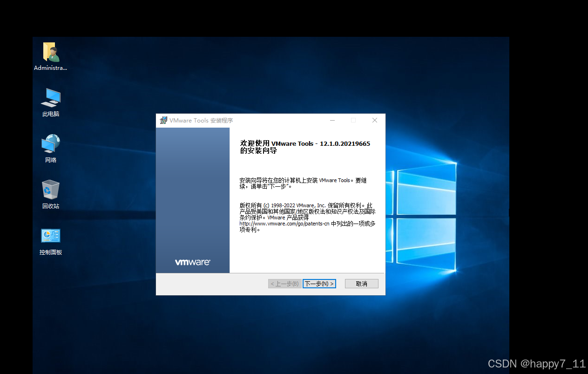This screenshot has width=588, height=374.
Task: Select the 控制面板 desktop icon
Action: pos(51,241)
